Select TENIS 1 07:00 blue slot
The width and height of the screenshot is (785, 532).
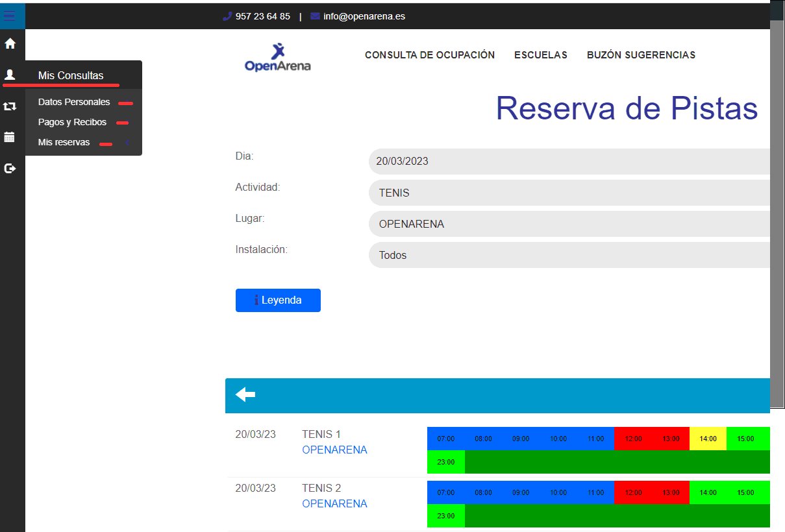click(x=446, y=439)
